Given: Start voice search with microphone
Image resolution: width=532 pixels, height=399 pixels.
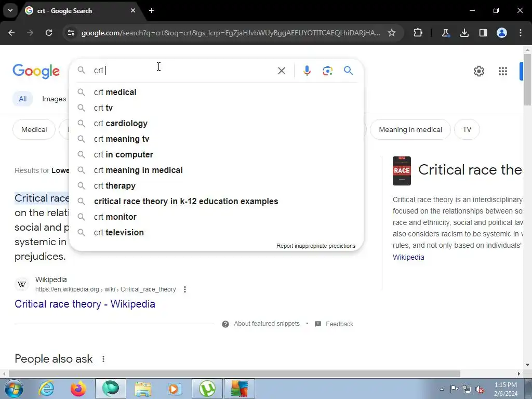Looking at the screenshot, I should click(307, 71).
